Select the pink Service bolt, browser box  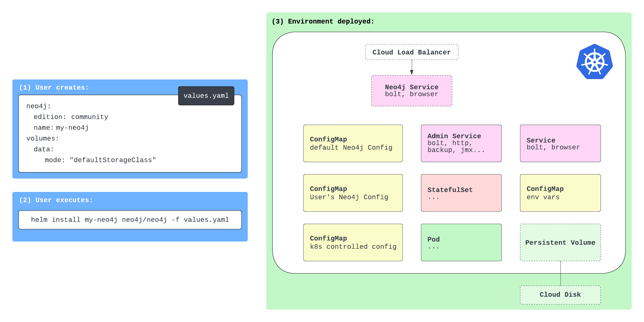[x=560, y=143]
